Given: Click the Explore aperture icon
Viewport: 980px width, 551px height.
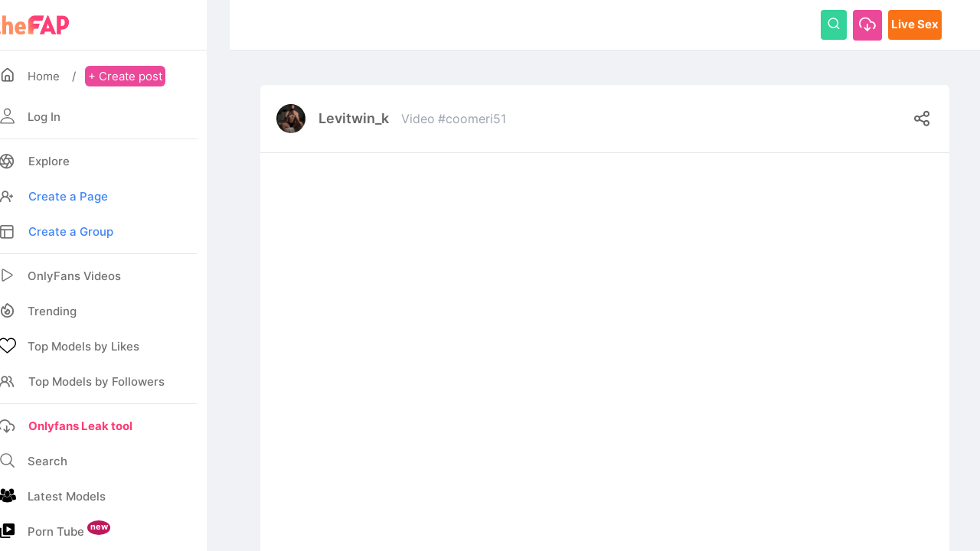Looking at the screenshot, I should point(8,161).
